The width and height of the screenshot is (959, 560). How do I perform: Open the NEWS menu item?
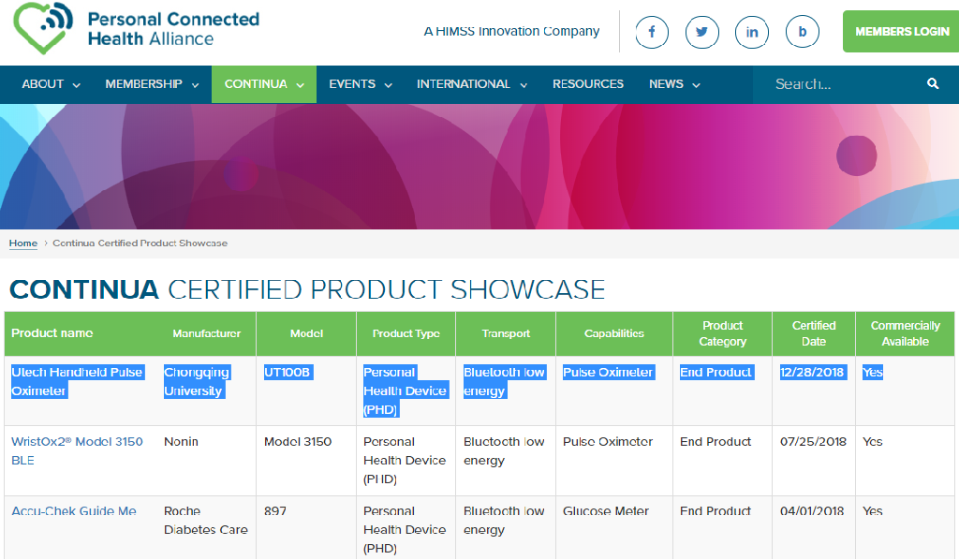coord(666,83)
